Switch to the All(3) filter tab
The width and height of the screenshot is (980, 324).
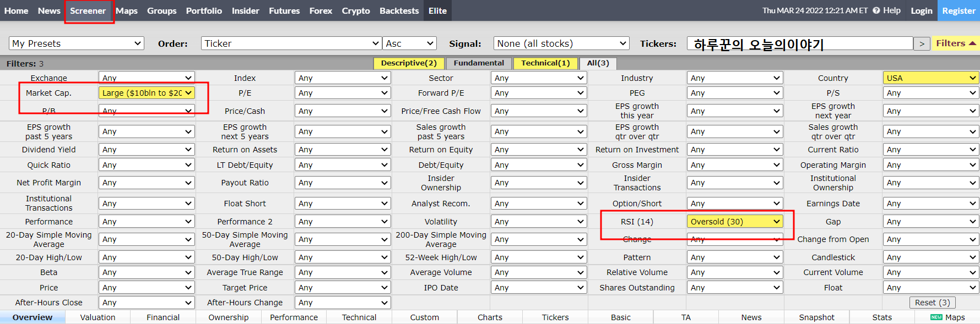[x=598, y=63]
